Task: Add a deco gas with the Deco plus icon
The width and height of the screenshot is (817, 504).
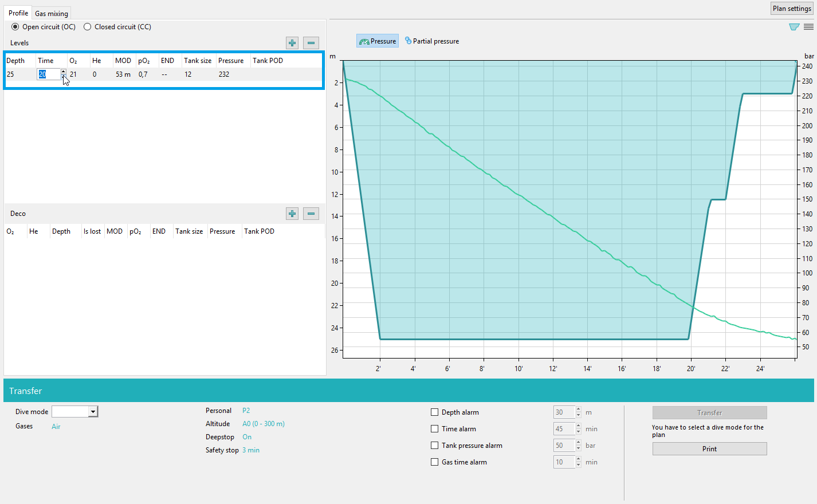Action: point(292,214)
